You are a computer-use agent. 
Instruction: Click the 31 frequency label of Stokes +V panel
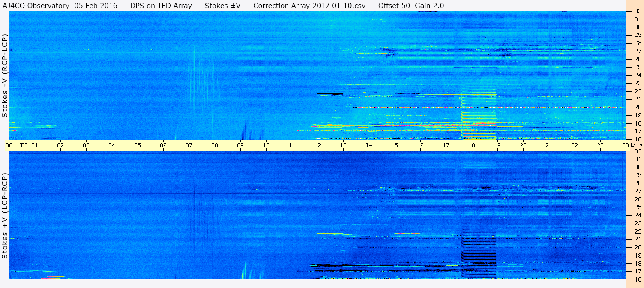click(637, 159)
